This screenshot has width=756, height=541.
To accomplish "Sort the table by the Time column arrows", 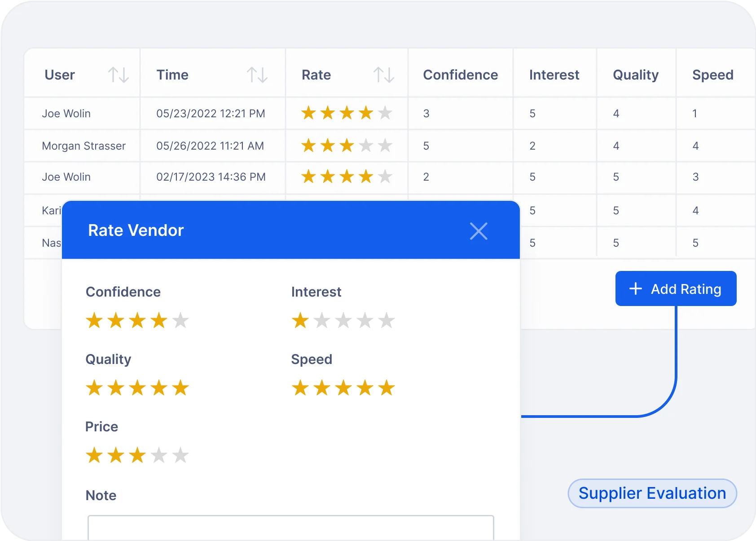I will (258, 75).
